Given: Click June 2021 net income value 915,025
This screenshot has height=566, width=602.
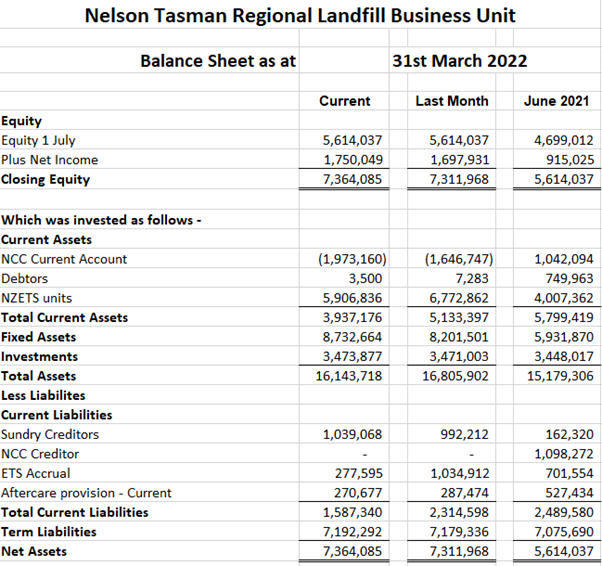Looking at the screenshot, I should [x=570, y=160].
